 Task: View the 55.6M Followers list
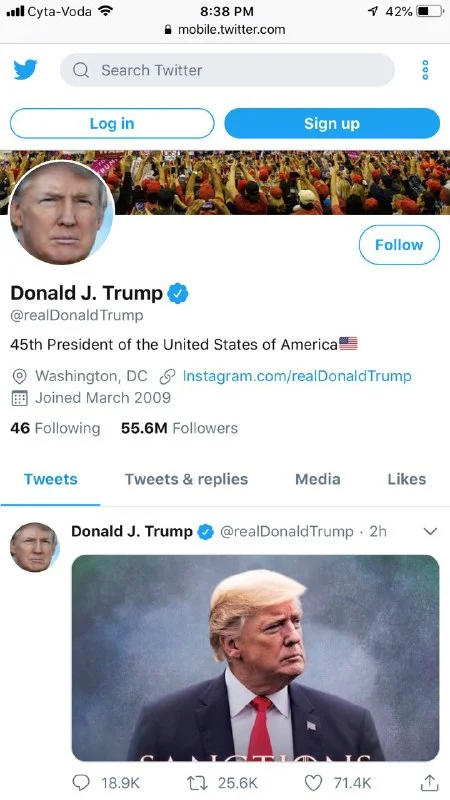click(179, 428)
